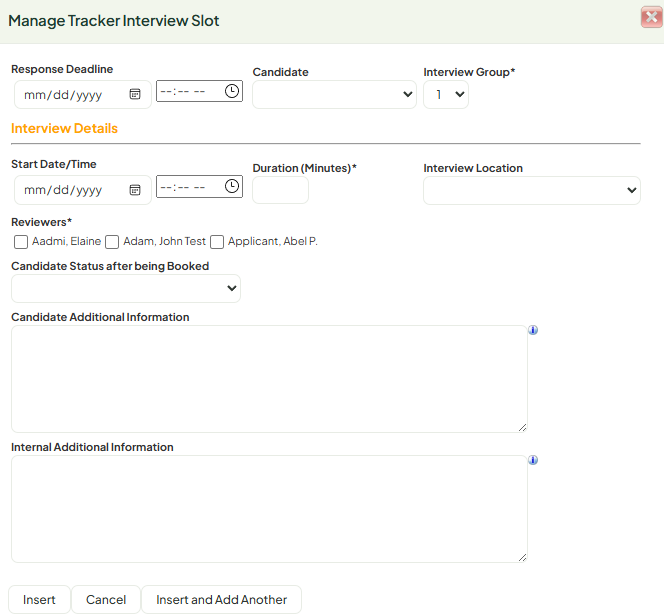Viewport: 664px width, 616px height.
Task: Click the Reviewers* label
Action: point(42,222)
